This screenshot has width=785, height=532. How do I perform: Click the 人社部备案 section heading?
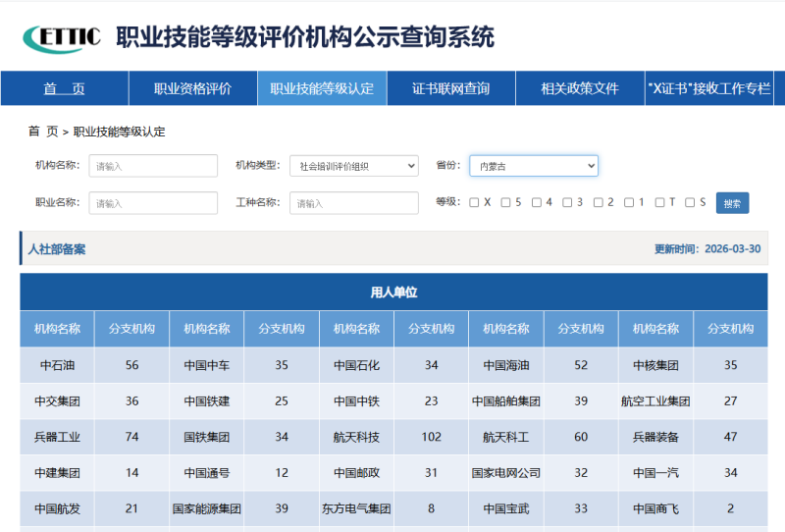coord(57,249)
